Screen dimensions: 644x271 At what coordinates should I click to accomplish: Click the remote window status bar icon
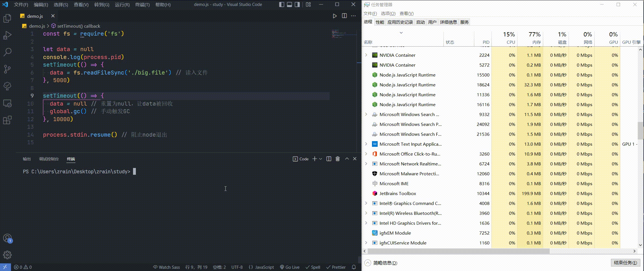[x=5, y=267]
